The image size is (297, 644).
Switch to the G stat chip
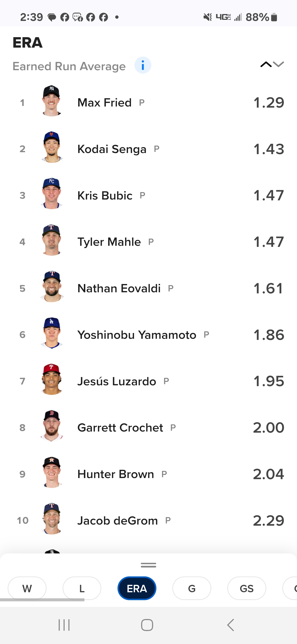[192, 588]
